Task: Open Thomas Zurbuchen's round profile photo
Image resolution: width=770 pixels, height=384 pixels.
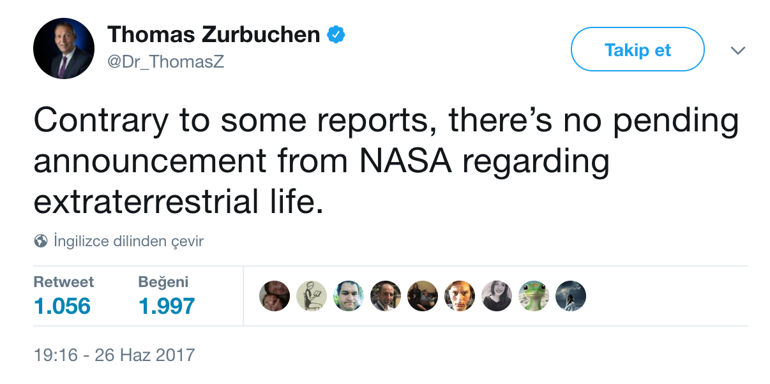Action: pos(64,48)
